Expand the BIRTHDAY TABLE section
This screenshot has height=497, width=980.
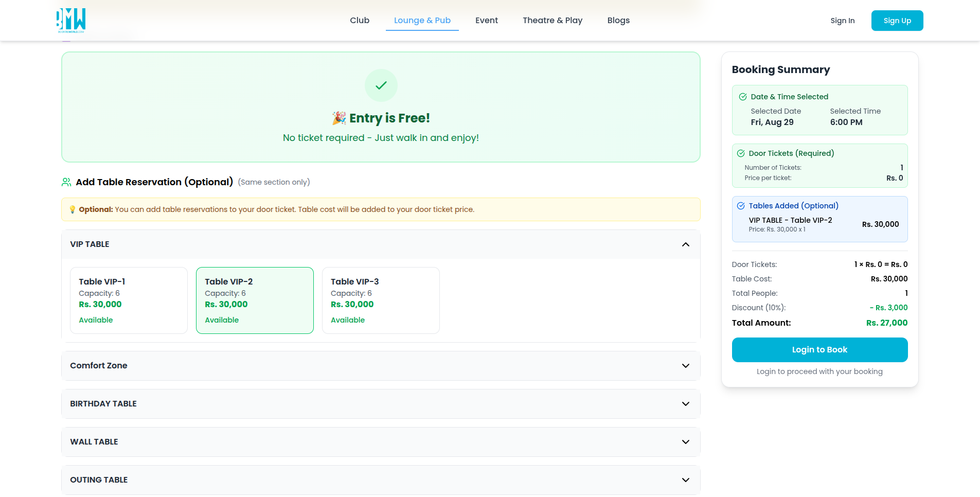click(685, 404)
